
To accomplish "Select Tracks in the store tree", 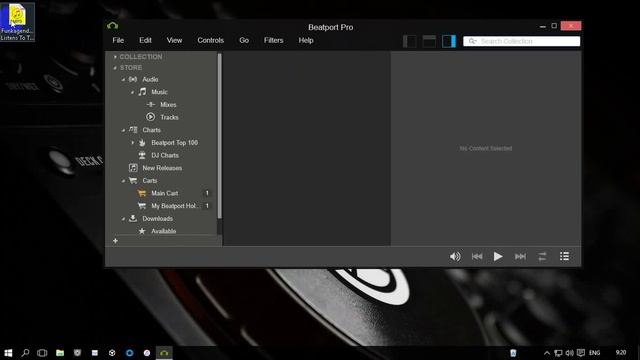I will tap(169, 118).
